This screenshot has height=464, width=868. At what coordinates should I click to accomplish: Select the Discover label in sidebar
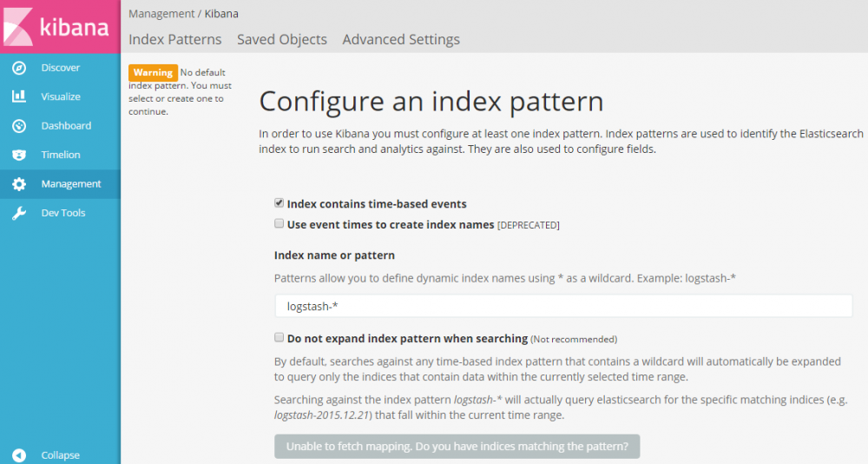click(60, 68)
